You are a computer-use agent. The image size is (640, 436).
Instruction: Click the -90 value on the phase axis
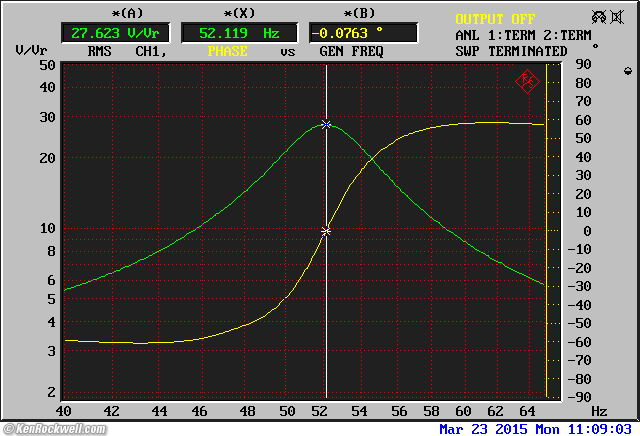point(579,397)
